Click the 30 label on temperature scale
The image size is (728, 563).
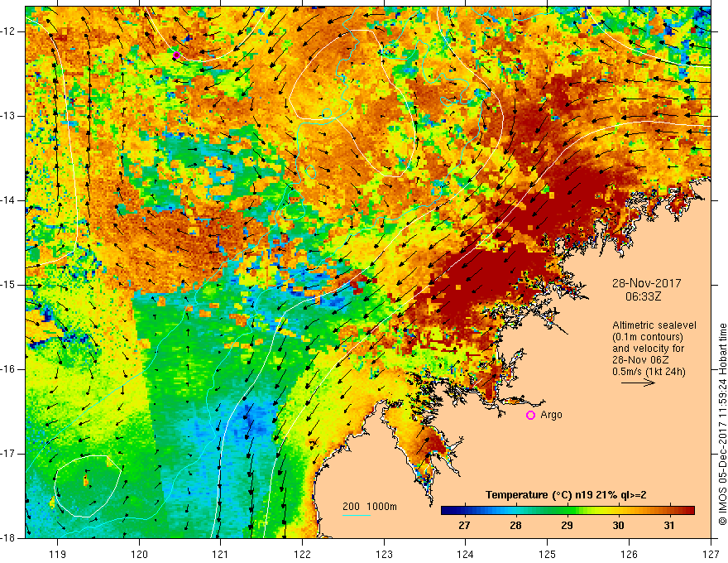pos(618,526)
